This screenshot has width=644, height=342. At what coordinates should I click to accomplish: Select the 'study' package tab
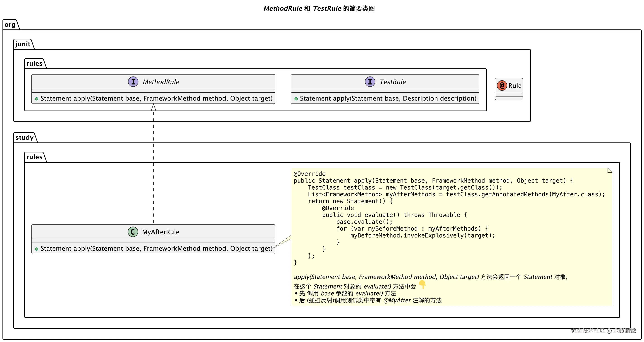24,138
